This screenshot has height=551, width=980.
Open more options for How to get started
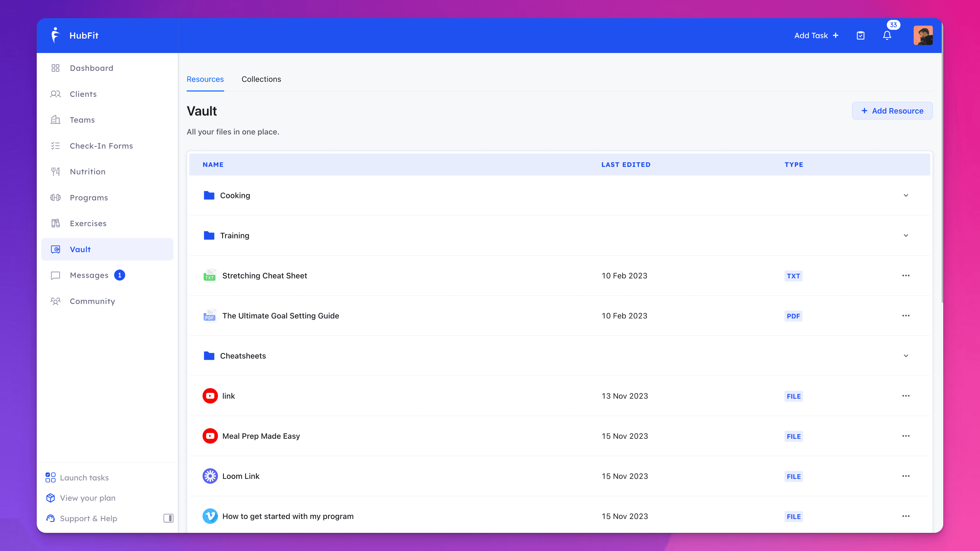coord(906,516)
